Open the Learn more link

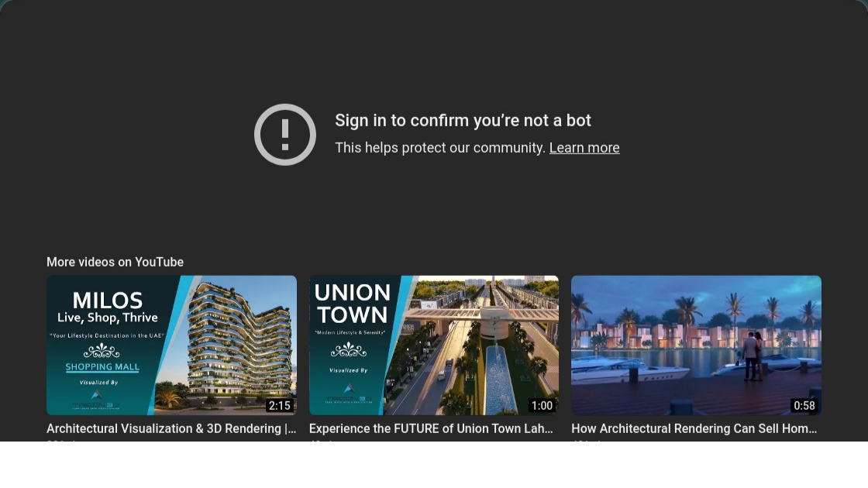pos(584,148)
